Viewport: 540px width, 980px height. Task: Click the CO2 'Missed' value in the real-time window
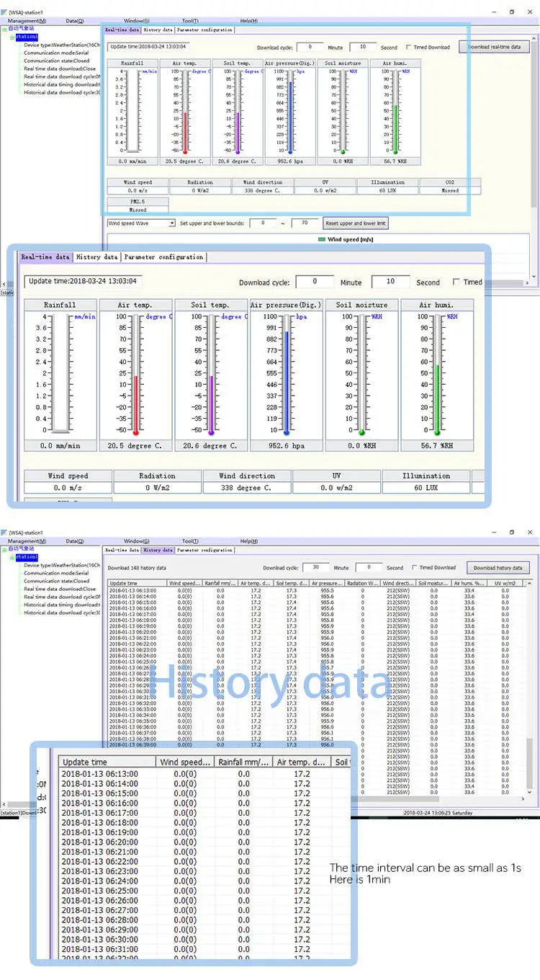click(450, 191)
